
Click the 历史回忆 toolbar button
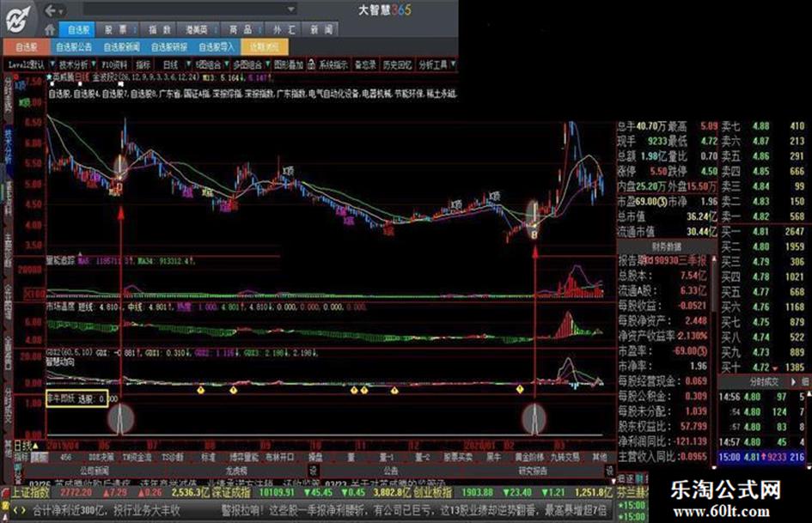[x=397, y=64]
